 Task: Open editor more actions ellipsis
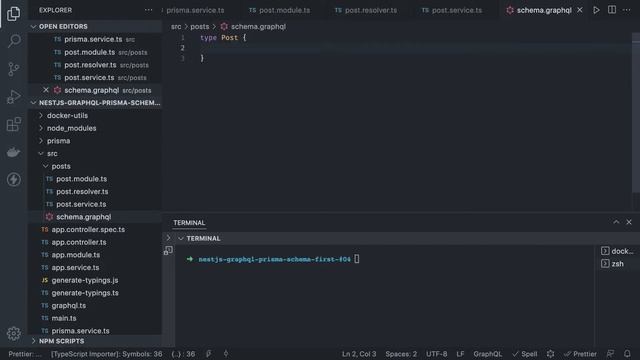tap(627, 10)
